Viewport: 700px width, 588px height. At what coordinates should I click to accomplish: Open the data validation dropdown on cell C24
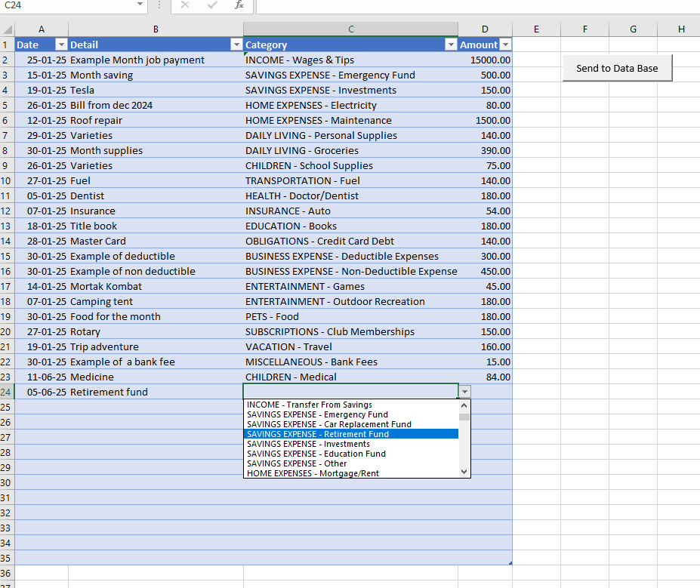(464, 392)
